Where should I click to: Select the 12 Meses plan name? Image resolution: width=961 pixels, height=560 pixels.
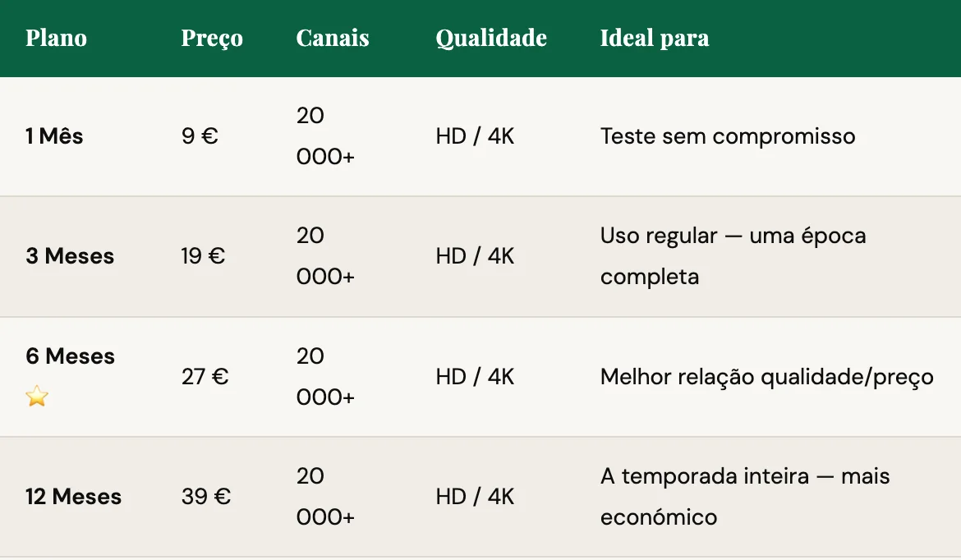coord(73,497)
